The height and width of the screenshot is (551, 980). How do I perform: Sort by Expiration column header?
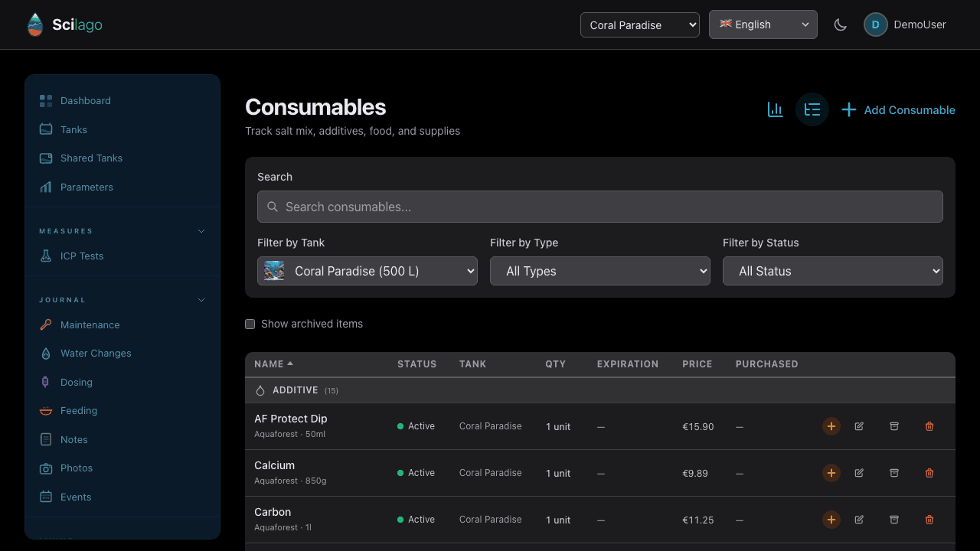pyautogui.click(x=628, y=364)
